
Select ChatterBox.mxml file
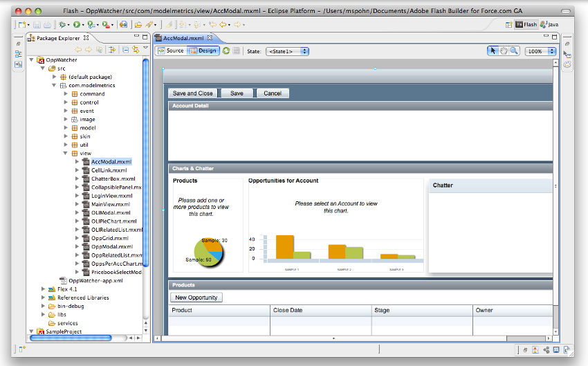pos(113,179)
